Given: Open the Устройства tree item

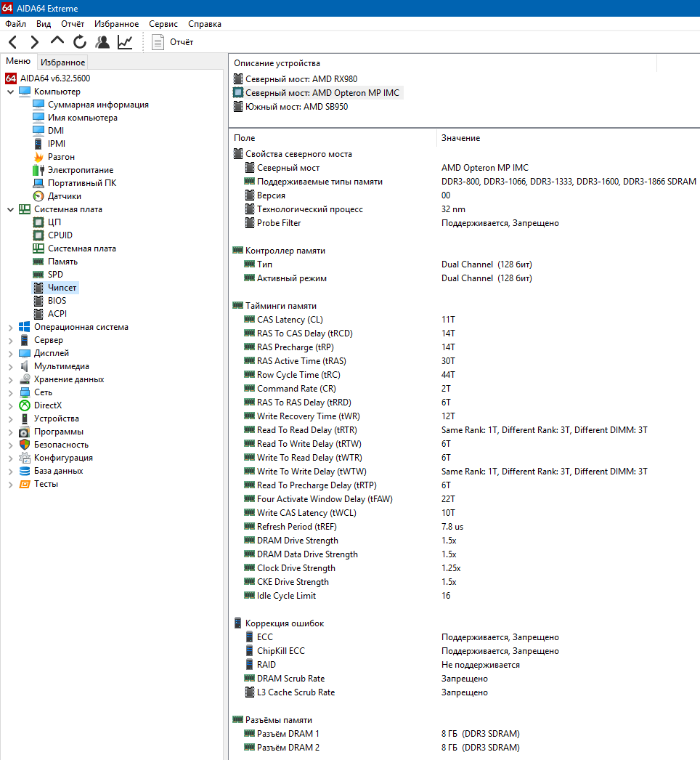Looking at the screenshot, I should pos(56,419).
